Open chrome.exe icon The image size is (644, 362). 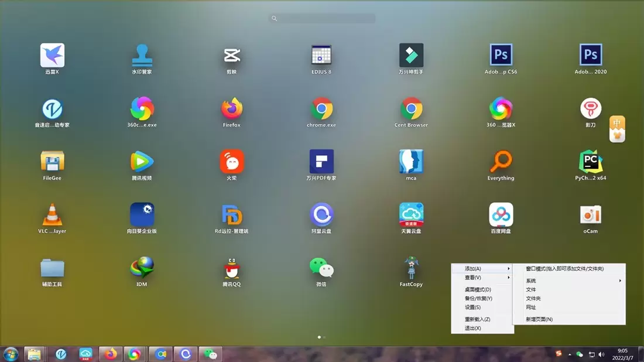point(321,108)
